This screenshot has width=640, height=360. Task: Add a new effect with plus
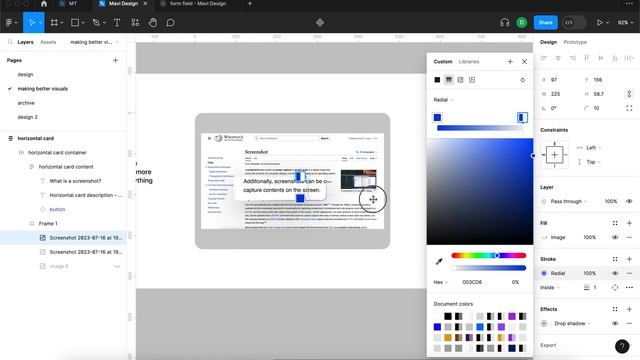629,309
